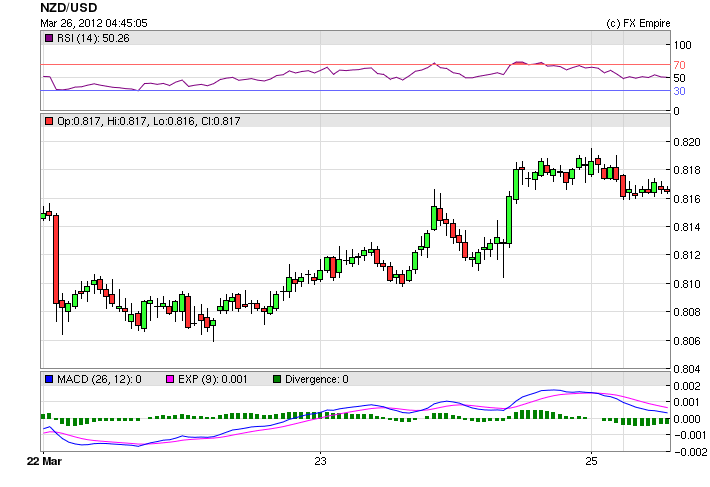The height and width of the screenshot is (487, 710).
Task: Click the green Divergence legend swatch
Action: point(277,379)
